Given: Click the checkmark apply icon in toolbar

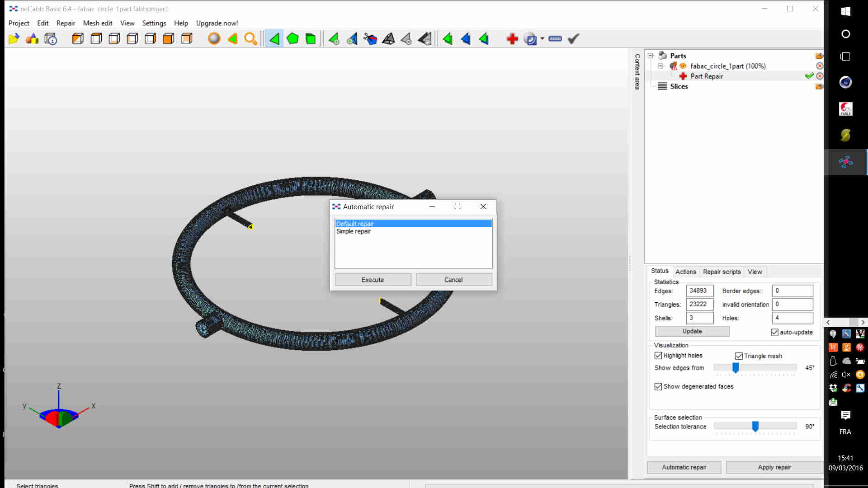Looking at the screenshot, I should (x=573, y=39).
